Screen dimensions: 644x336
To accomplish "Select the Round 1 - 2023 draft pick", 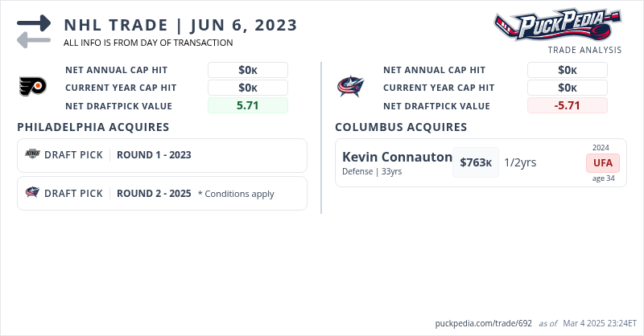I will coord(154,155).
